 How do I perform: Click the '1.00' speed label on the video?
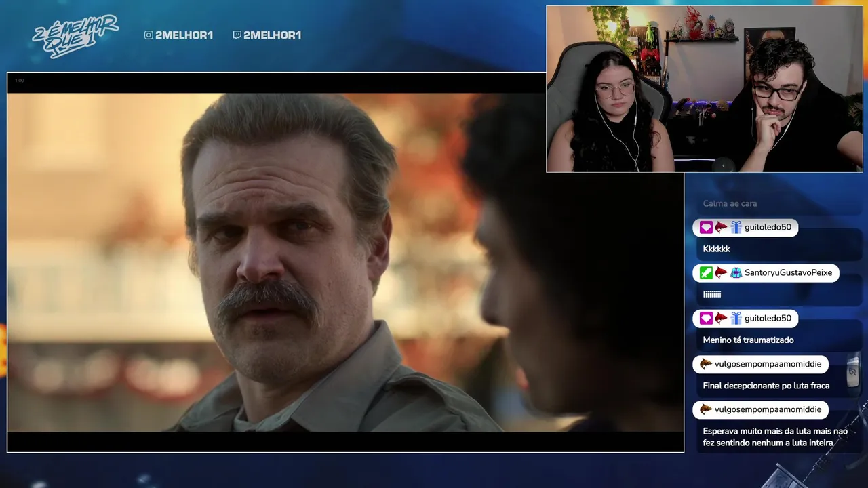point(19,81)
